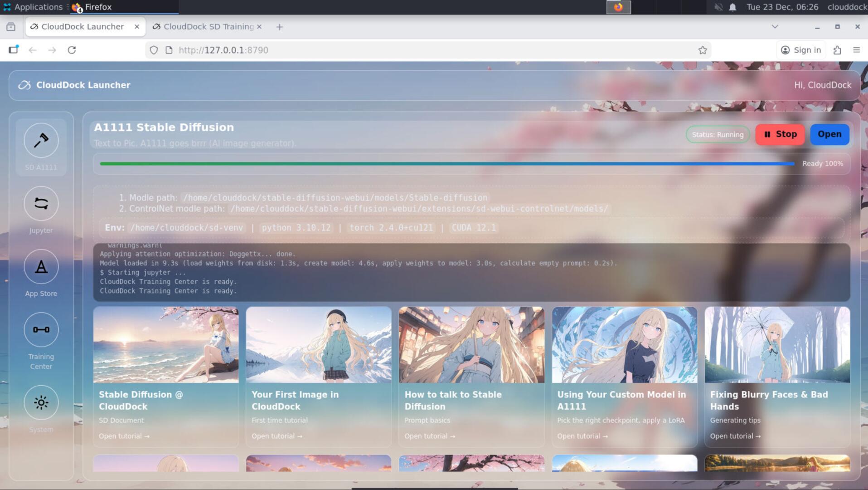This screenshot has width=868, height=490.
Task: Open the App Store panel
Action: click(x=41, y=267)
